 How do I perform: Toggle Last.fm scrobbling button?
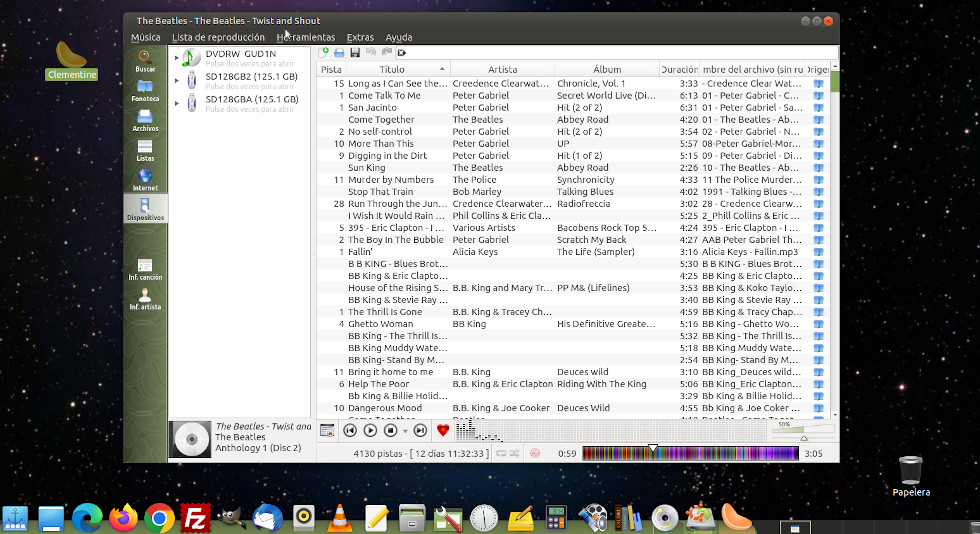tap(535, 453)
